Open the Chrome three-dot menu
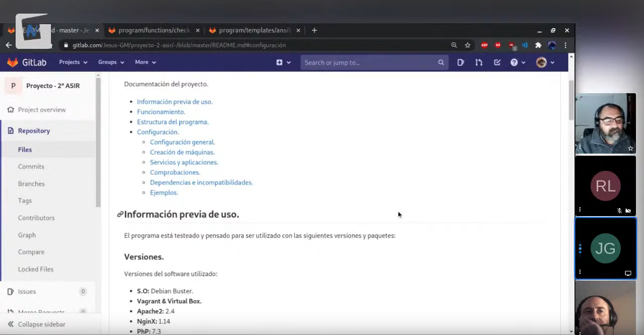This screenshot has width=644, height=335. (566, 45)
